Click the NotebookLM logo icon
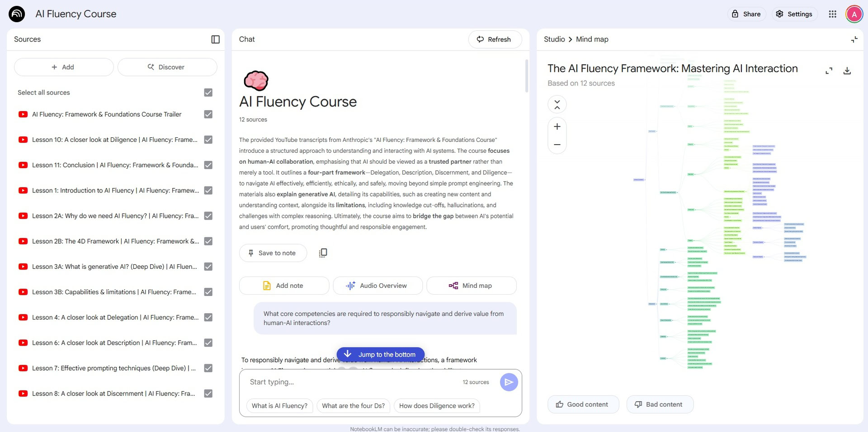Screen dimensions: 868x432 click(x=17, y=14)
